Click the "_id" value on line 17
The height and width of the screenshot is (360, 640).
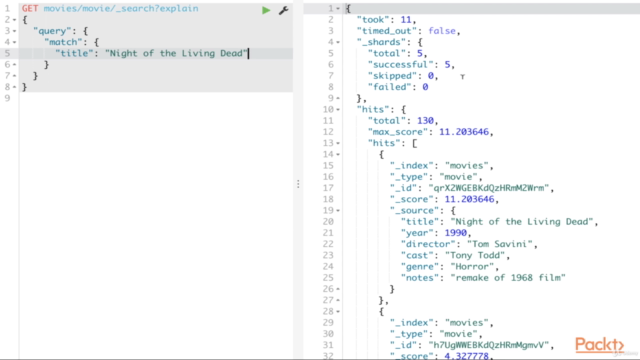(489, 188)
